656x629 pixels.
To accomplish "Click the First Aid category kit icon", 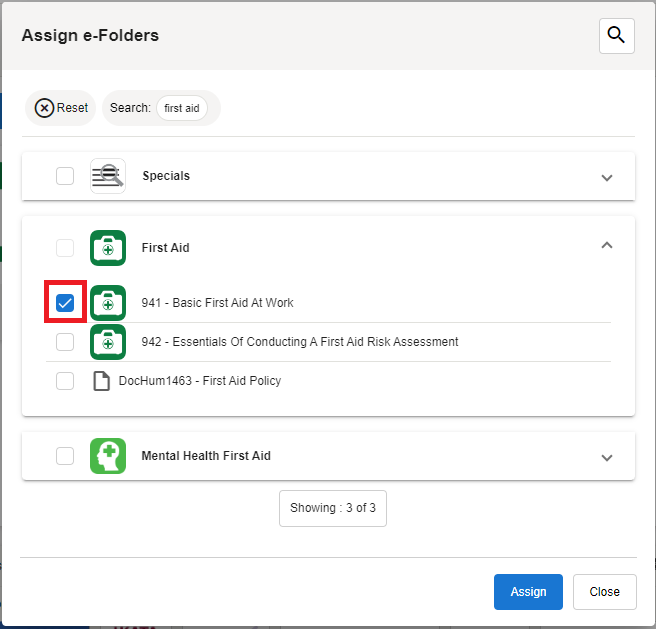I will (108, 248).
